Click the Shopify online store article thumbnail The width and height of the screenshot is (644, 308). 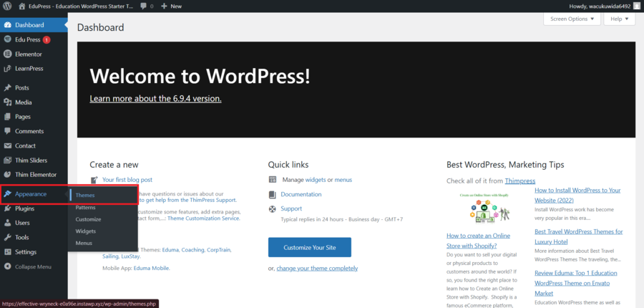tap(484, 207)
